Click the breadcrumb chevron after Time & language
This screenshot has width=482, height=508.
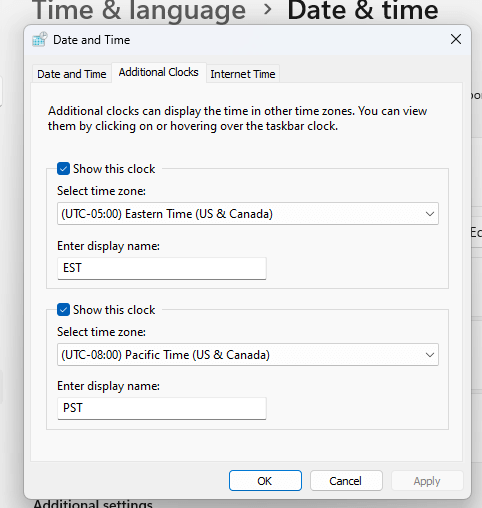point(267,10)
